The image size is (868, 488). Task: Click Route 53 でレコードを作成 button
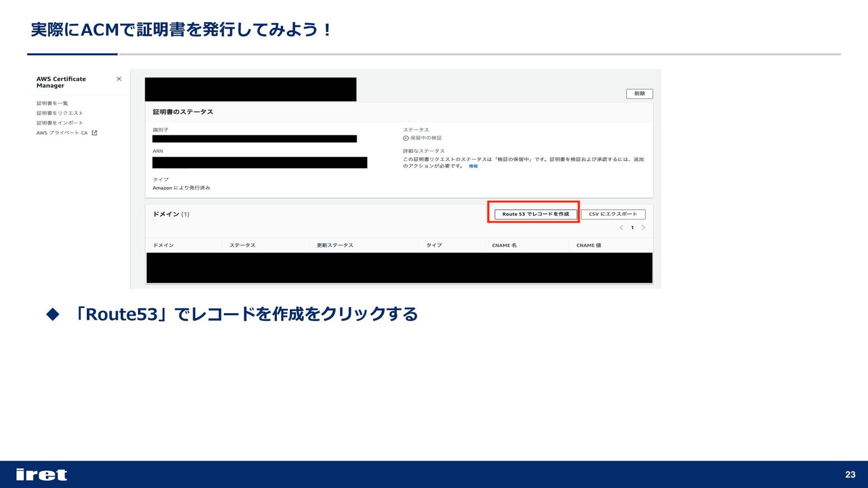coord(535,214)
